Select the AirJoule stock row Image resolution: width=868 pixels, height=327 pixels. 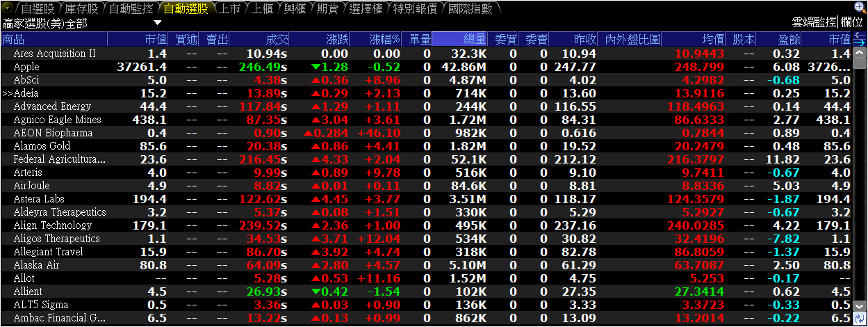click(427, 186)
